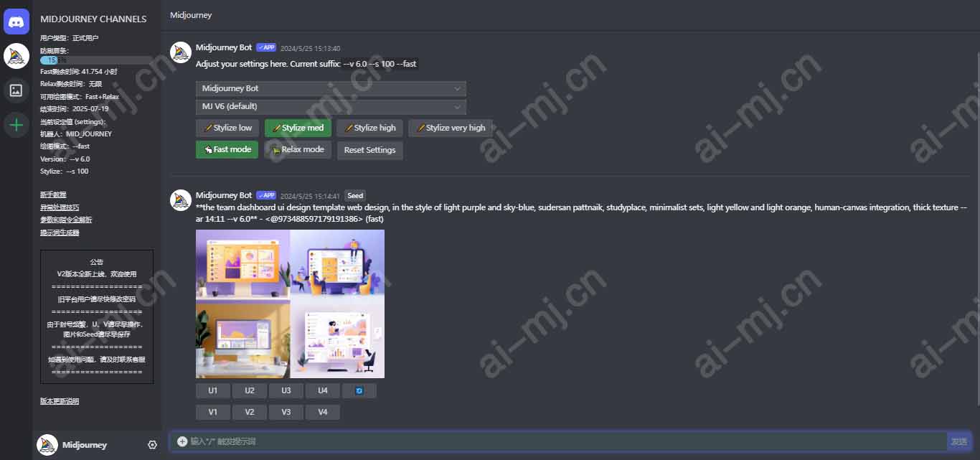Image resolution: width=980 pixels, height=460 pixels.
Task: Open the Discord home icon
Action: pos(16,22)
